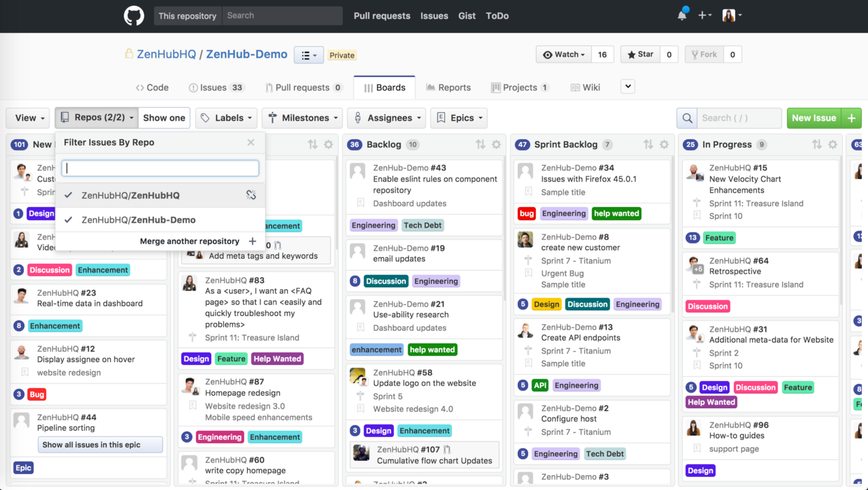Open the second pipeline settings gear
This screenshot has height=490, width=868.
328,144
